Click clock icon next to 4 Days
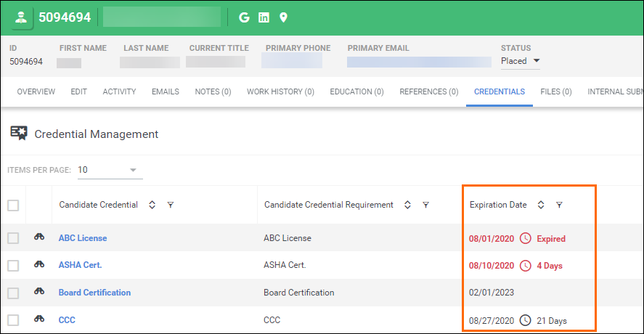This screenshot has height=334, width=644. coord(526,266)
